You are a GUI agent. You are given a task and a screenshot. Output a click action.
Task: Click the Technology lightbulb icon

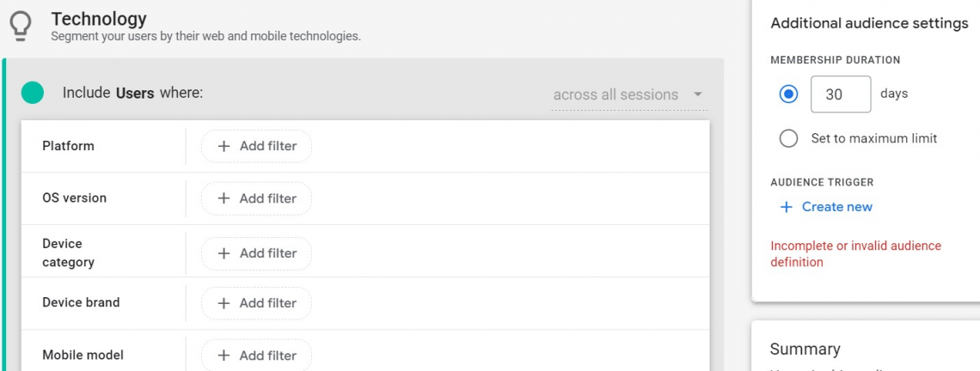(21, 27)
